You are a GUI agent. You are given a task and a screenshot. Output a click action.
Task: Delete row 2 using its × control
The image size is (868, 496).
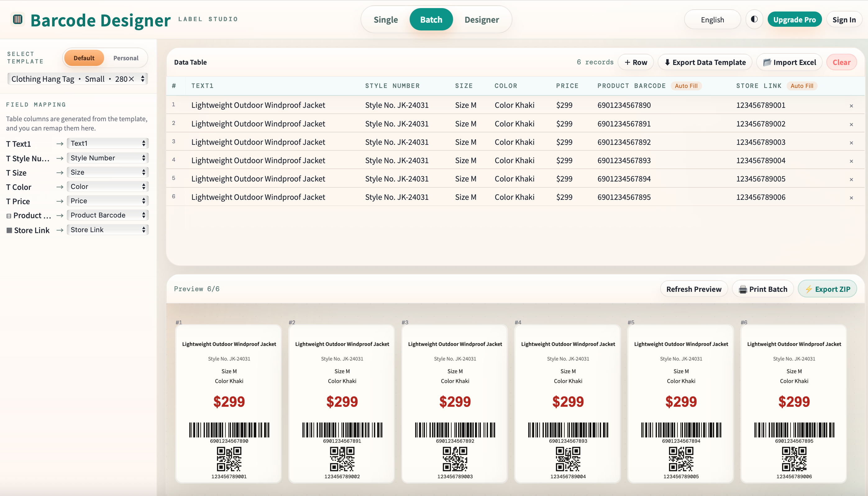pos(851,124)
